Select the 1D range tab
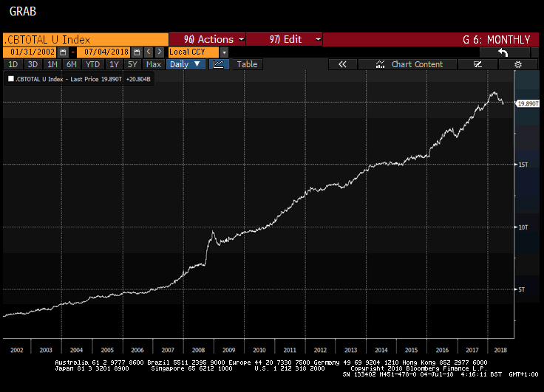 pyautogui.click(x=13, y=64)
